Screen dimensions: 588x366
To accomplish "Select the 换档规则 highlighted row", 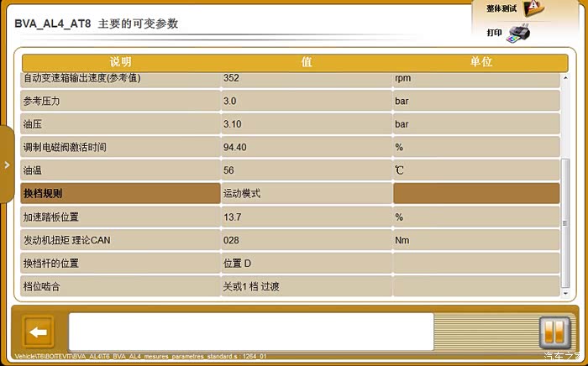I will coord(120,194).
